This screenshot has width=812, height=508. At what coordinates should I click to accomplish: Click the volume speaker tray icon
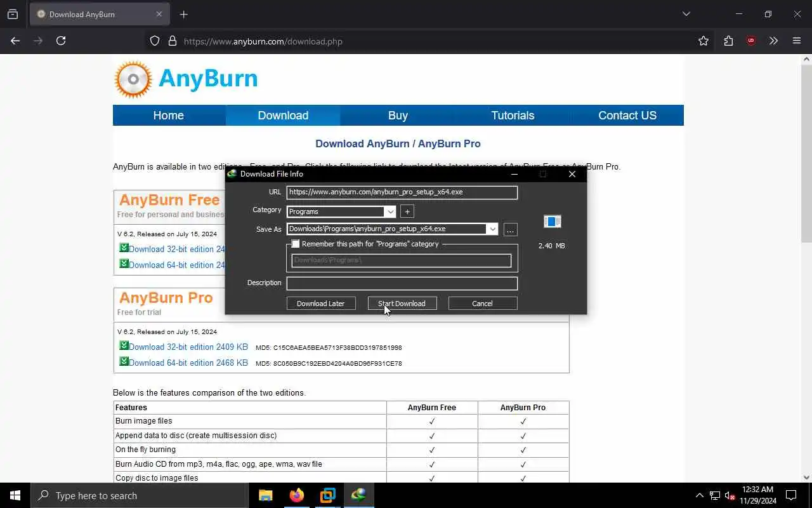pyautogui.click(x=730, y=495)
